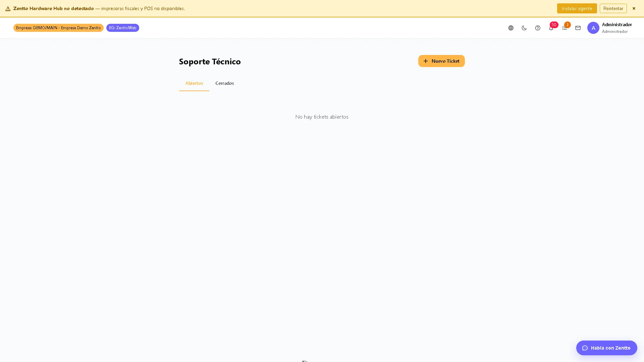This screenshot has width=644, height=362.
Task: Click Reintentar to retry hub detection
Action: click(613, 8)
